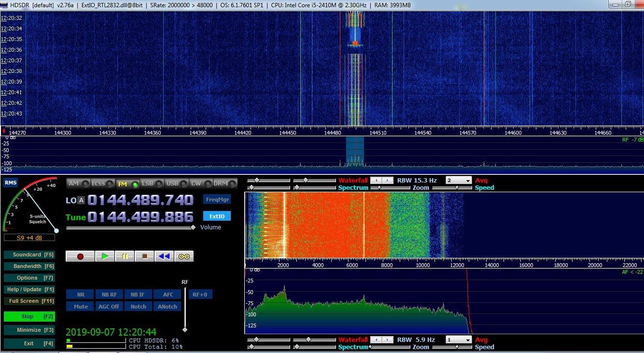Switch to USB mode

177,184
